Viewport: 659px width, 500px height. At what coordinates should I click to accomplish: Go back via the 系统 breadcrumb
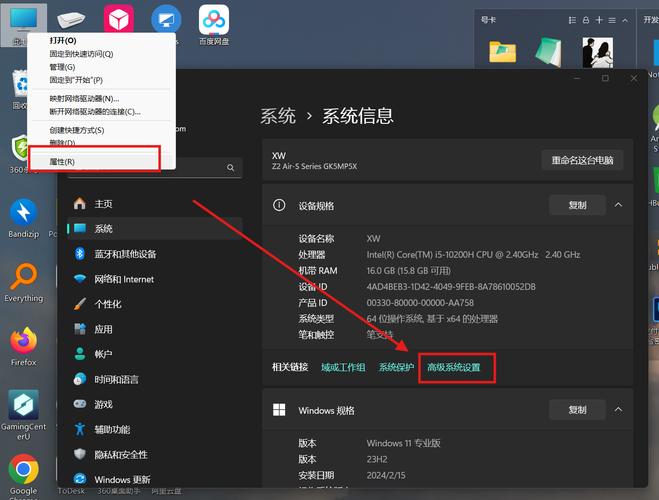278,116
